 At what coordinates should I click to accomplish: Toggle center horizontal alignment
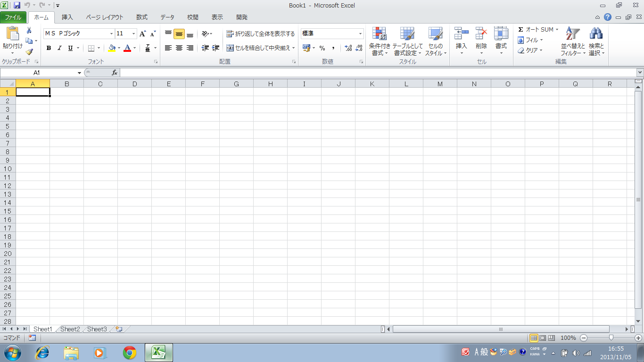tap(179, 48)
